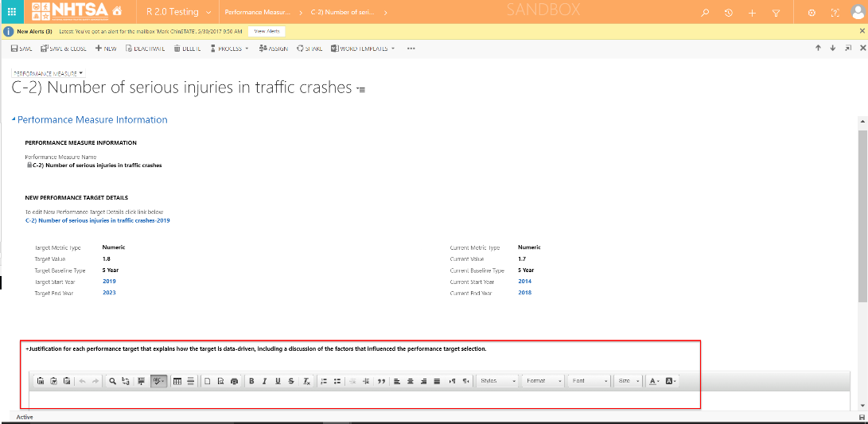Open the search icon in top navigation bar

[x=704, y=13]
